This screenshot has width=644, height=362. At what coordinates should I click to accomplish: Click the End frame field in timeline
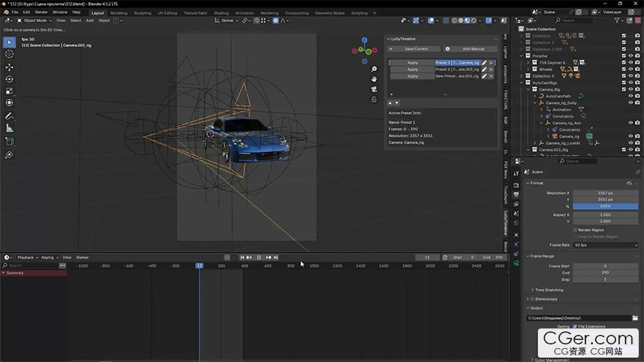click(493, 257)
